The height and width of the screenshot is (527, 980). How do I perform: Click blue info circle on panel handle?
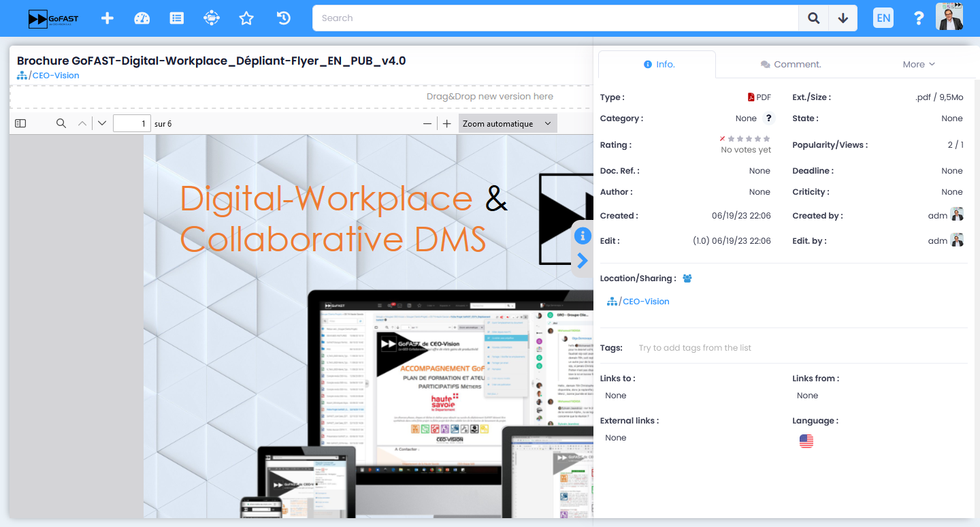(x=583, y=236)
